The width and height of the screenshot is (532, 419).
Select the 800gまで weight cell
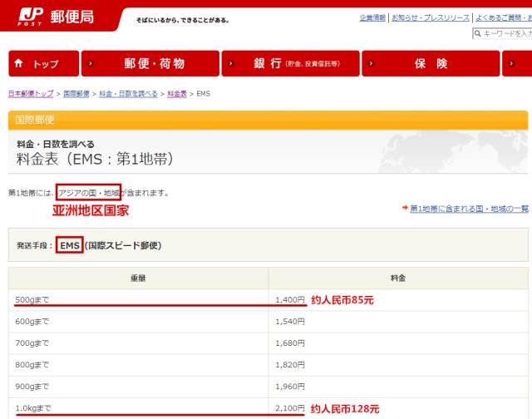tap(139, 365)
